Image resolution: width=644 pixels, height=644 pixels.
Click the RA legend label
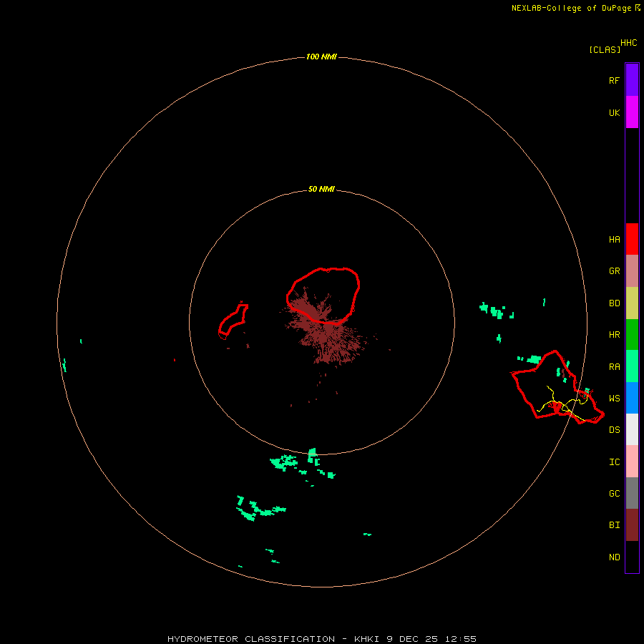(614, 367)
